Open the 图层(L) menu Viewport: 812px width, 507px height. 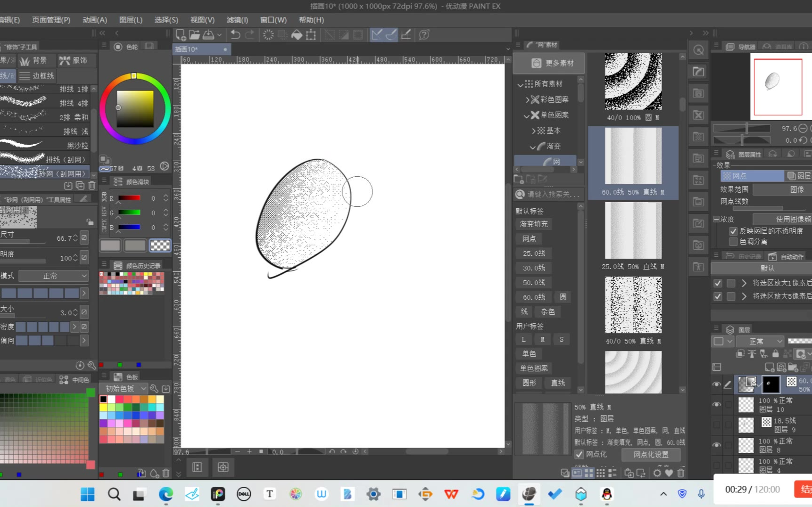[131, 20]
